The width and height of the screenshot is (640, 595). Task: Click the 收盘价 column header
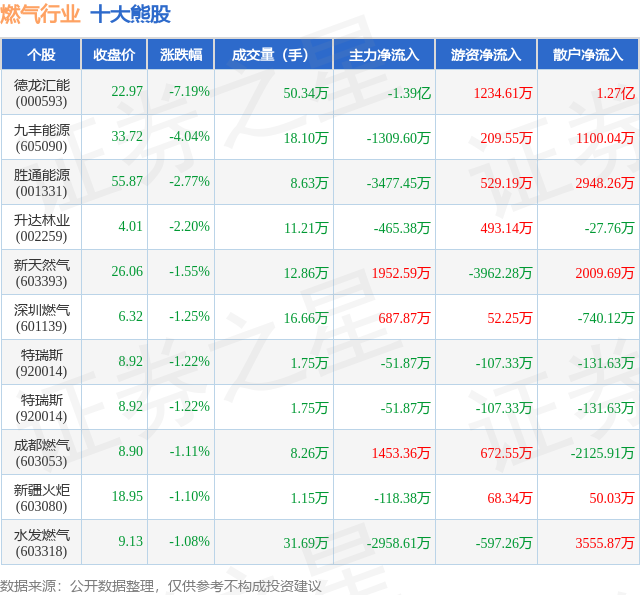[x=114, y=54]
